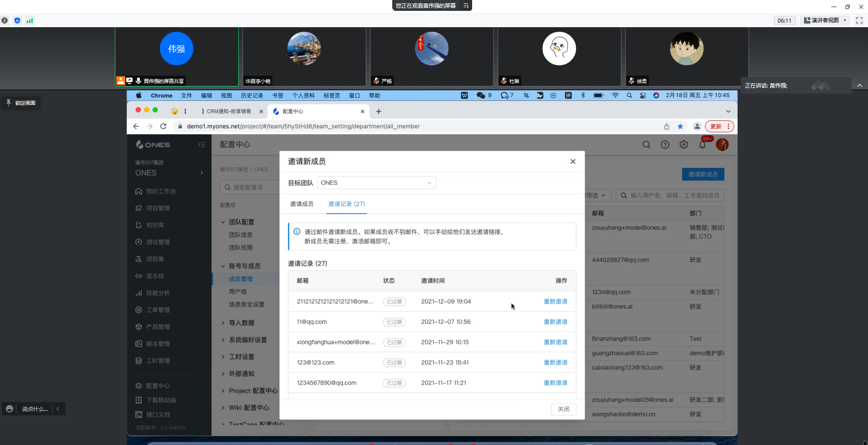Viewport: 868px width, 445px height.
Task: Click the settings gear icon in header
Action: (x=683, y=145)
